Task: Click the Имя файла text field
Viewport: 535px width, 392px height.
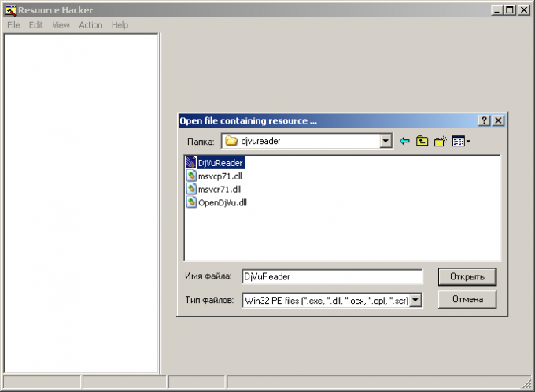Action: (x=332, y=276)
